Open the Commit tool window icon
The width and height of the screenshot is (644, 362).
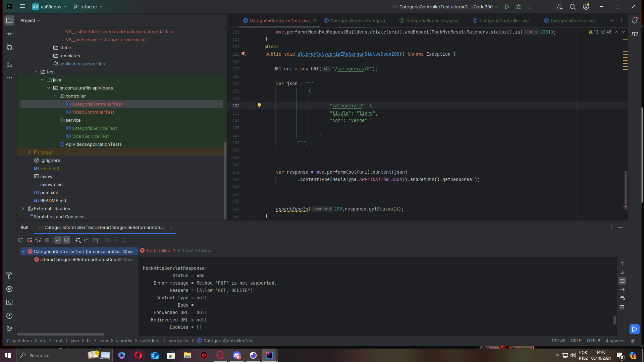9,34
